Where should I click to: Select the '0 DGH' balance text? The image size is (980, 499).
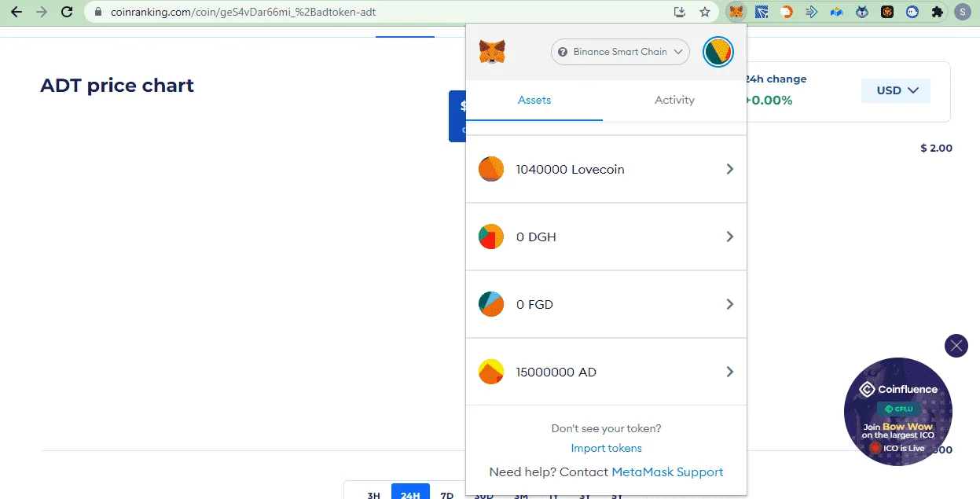536,237
